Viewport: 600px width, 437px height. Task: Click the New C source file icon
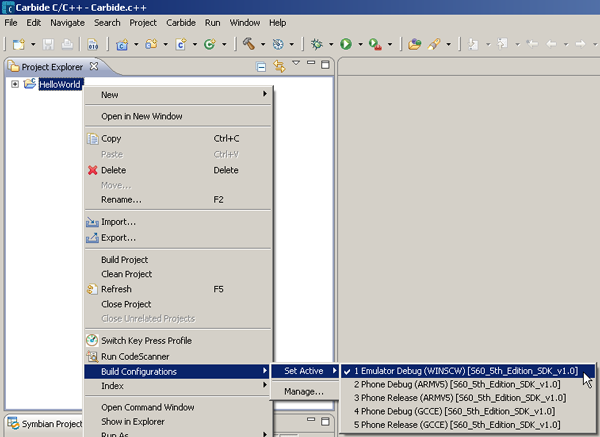point(181,44)
